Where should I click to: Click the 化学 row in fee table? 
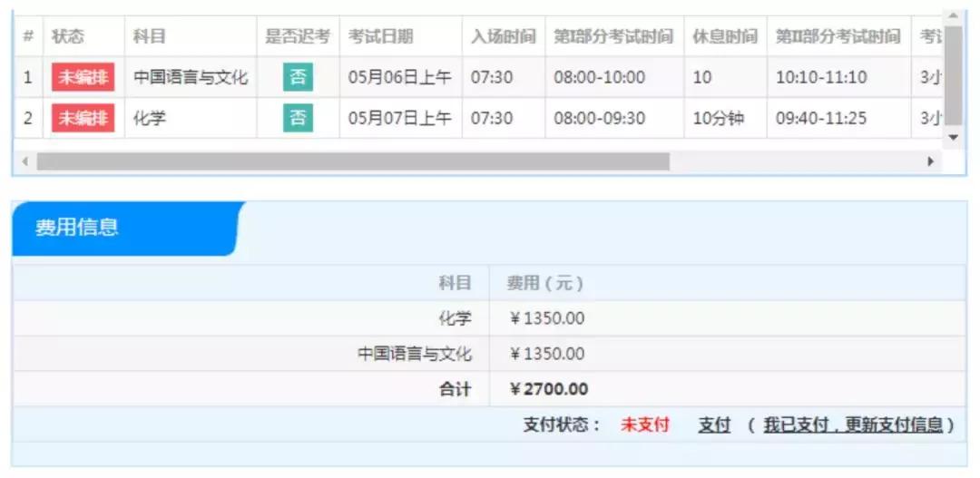[x=489, y=318]
